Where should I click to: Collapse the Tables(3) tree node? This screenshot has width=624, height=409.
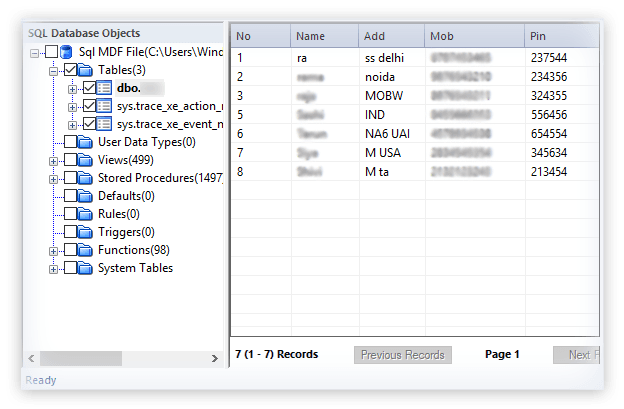[x=54, y=70]
